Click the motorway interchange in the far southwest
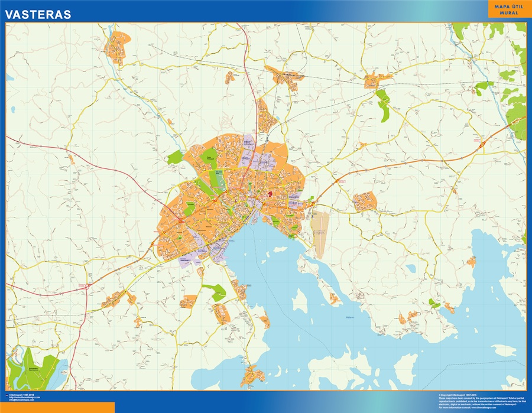Image resolution: width=532 pixels, height=413 pixels. point(87,287)
